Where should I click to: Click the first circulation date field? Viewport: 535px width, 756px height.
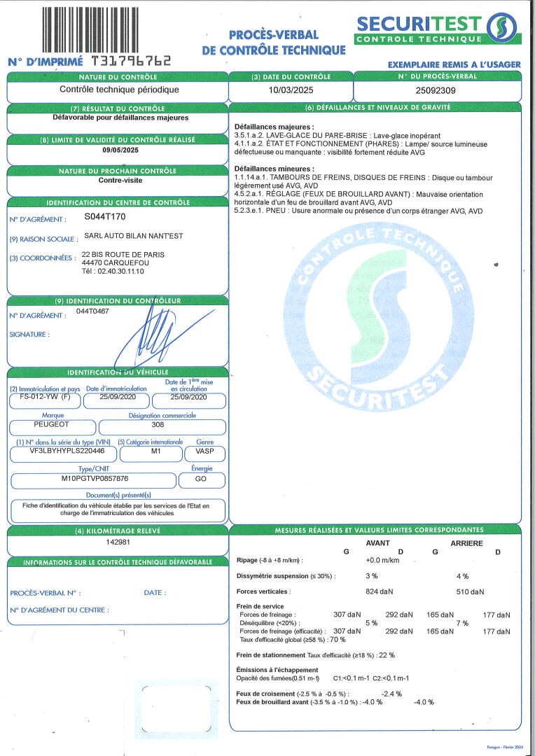pos(189,400)
